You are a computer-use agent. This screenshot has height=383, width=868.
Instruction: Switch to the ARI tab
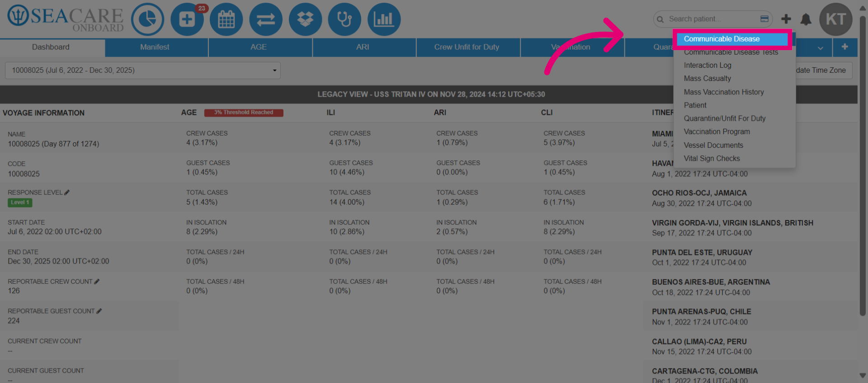click(363, 47)
